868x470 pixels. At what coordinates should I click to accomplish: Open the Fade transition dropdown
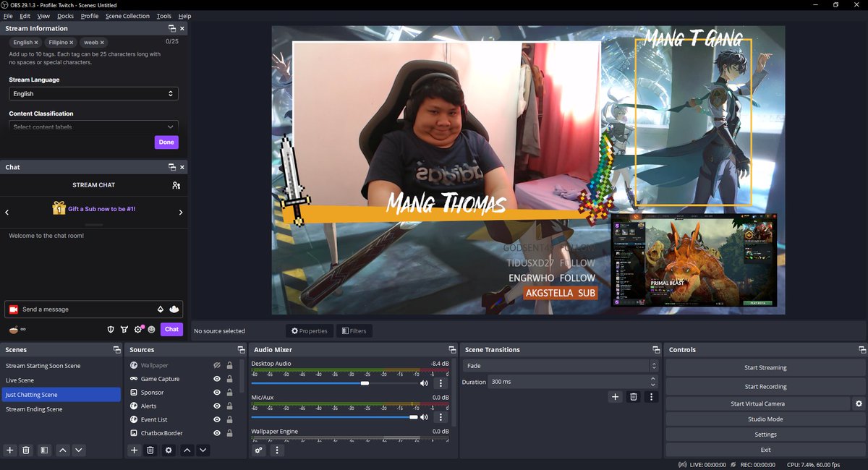coord(561,366)
